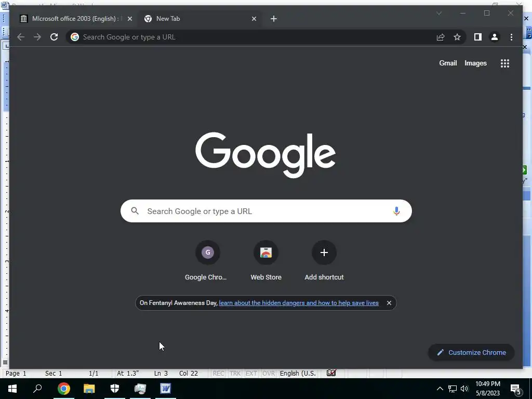Click spelling status book icon in Word

pos(331,373)
